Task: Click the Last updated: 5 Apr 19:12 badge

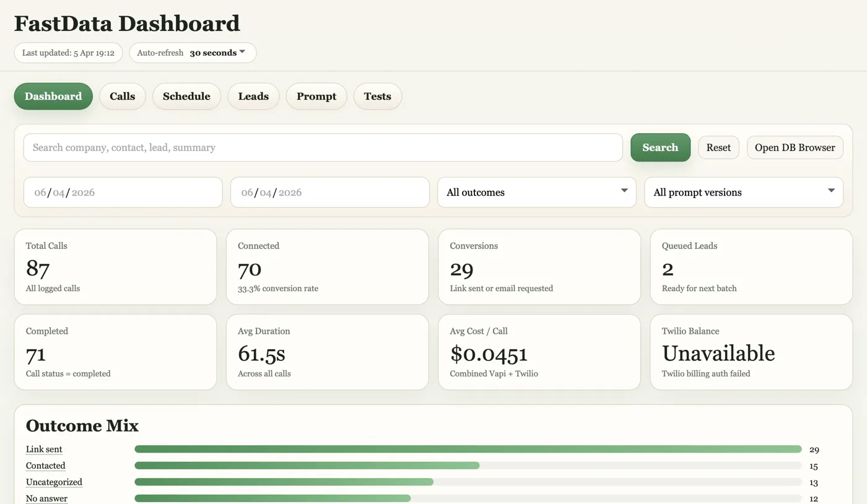Action: pyautogui.click(x=68, y=53)
